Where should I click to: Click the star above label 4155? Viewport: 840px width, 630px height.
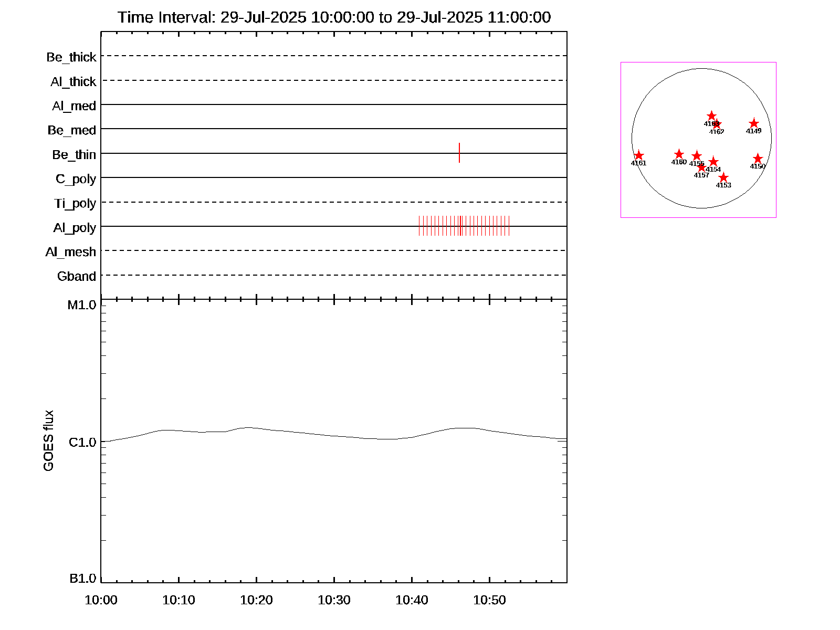[697, 156]
